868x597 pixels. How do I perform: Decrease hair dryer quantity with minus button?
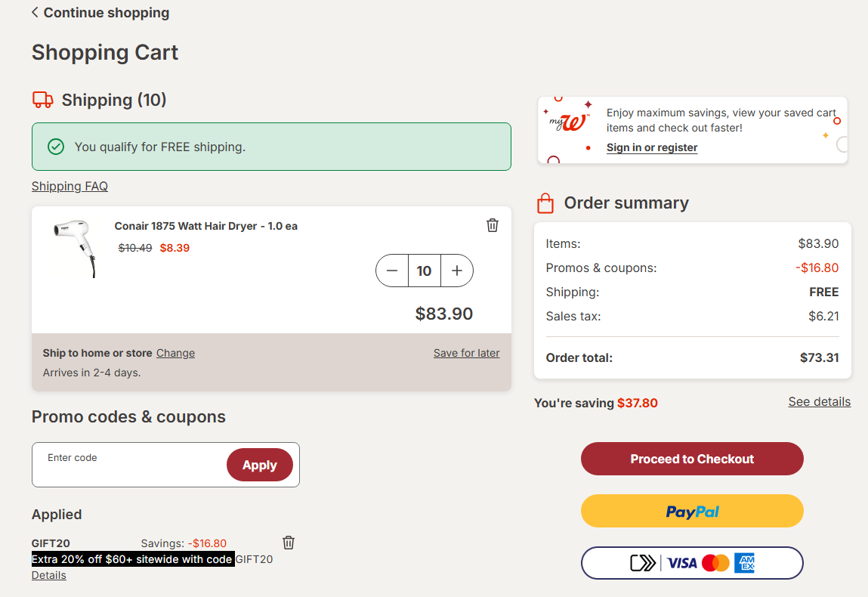coord(392,271)
